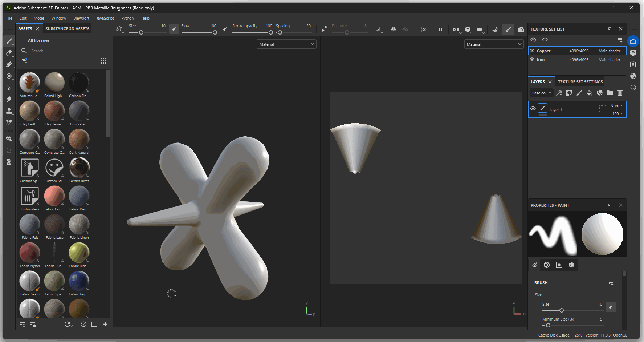Hide Layer 1 using eye icon

(533, 109)
